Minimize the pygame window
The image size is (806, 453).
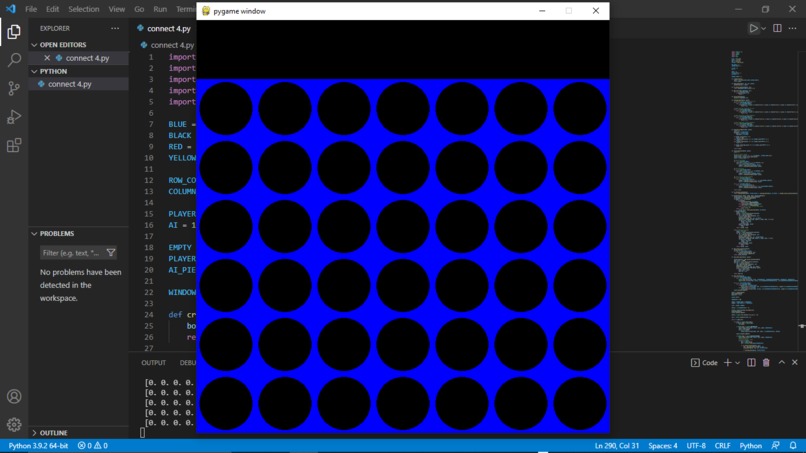point(542,11)
